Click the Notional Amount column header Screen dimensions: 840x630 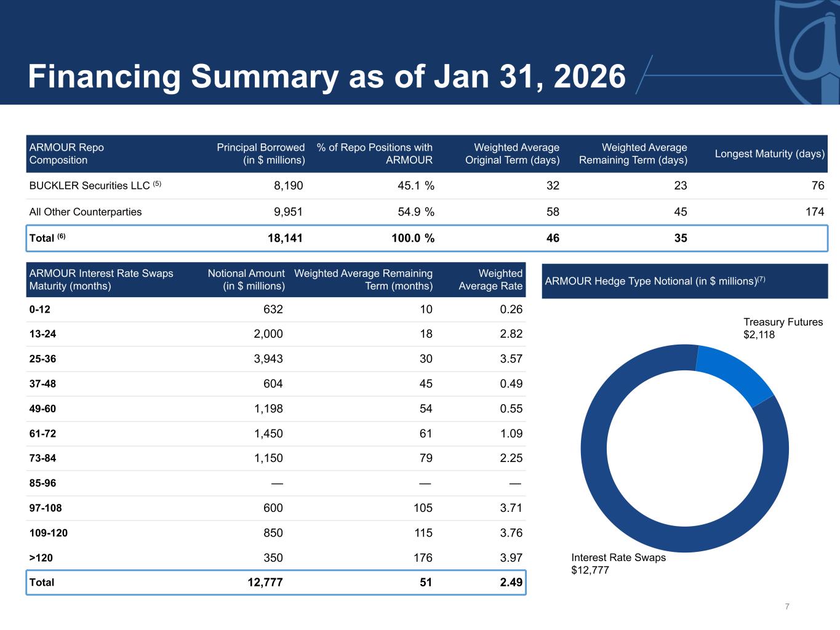coord(246,280)
